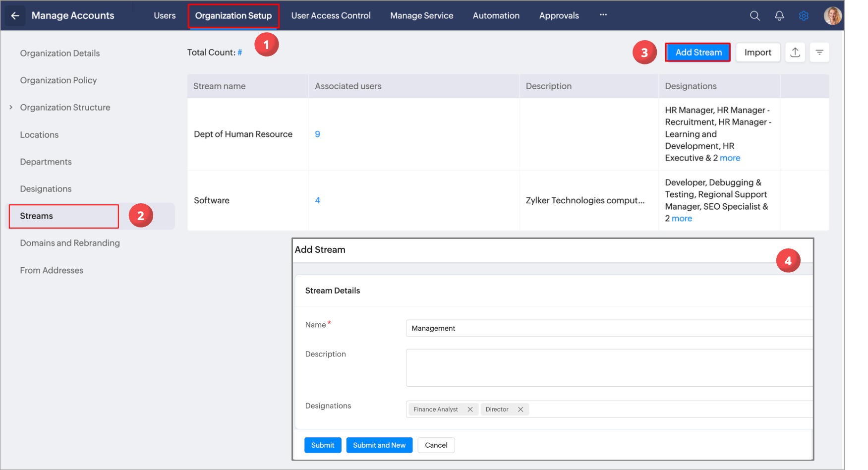The height and width of the screenshot is (470, 868).
Task: Click the Add Stream button
Action: click(x=698, y=53)
